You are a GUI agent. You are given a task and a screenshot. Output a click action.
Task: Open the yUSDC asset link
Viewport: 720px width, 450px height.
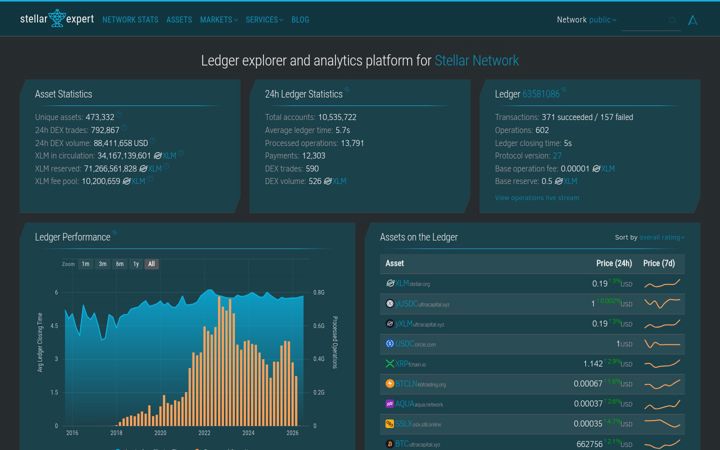click(x=422, y=304)
